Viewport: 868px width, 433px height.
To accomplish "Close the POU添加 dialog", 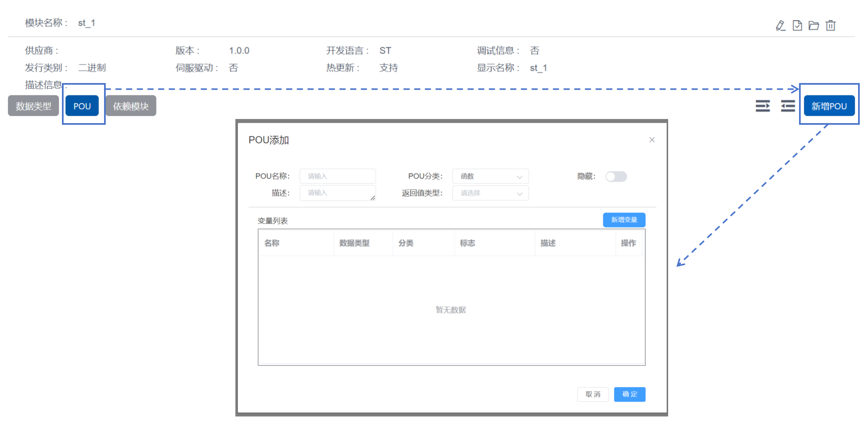I will tap(652, 140).
